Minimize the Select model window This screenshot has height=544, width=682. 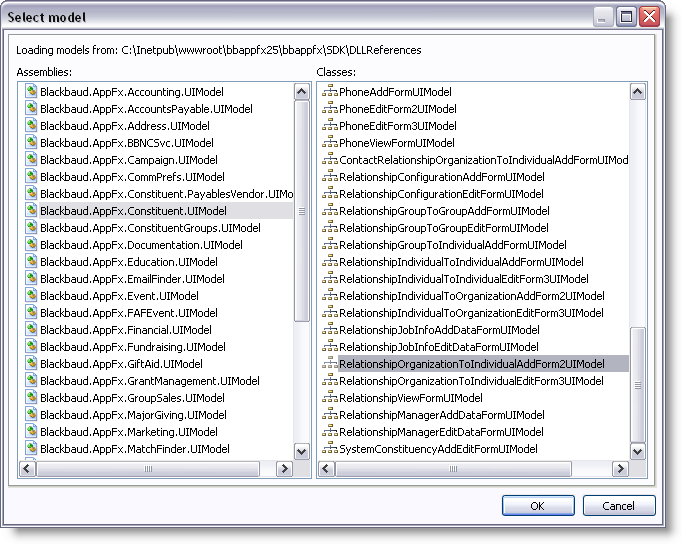coord(602,17)
